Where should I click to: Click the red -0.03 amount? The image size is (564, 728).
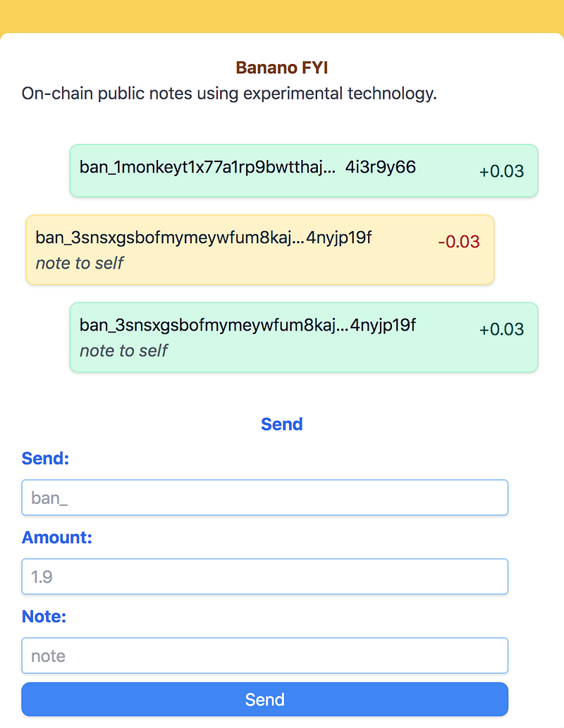click(459, 242)
